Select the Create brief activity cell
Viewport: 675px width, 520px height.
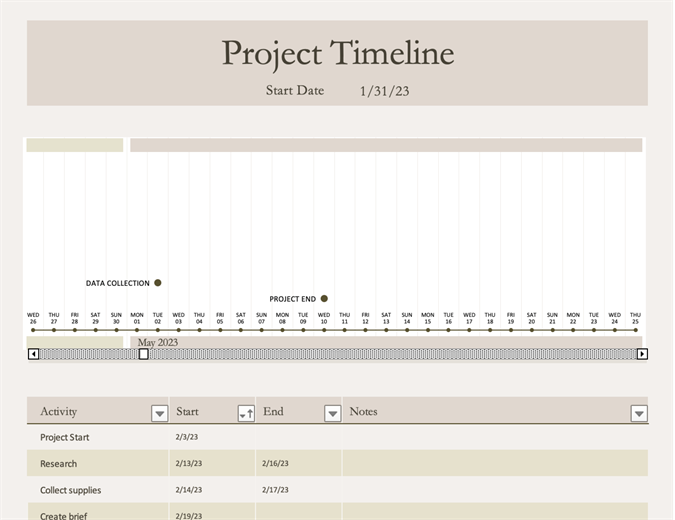pos(62,514)
